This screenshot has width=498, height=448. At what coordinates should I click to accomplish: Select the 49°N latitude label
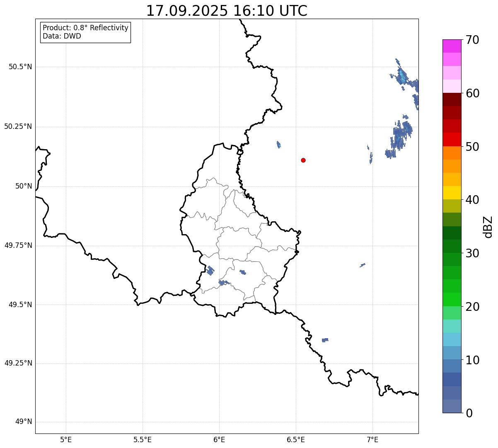click(24, 422)
